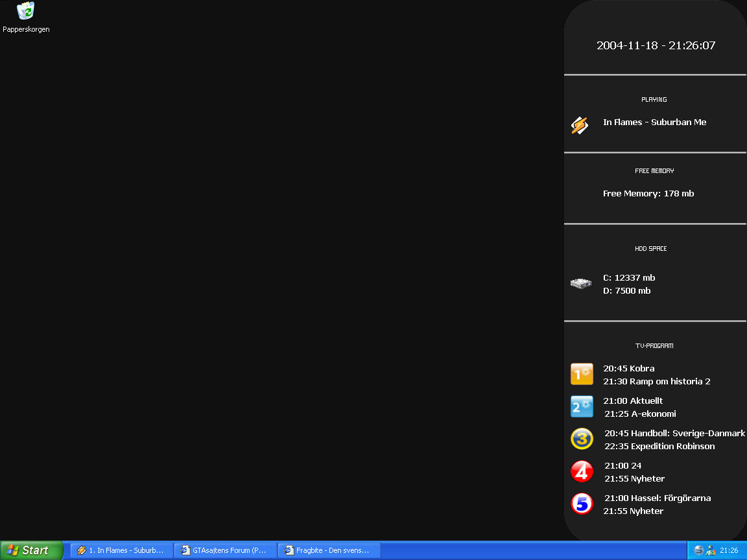Click the taskbar clock showing 21:26
The image size is (747, 560).
click(729, 550)
